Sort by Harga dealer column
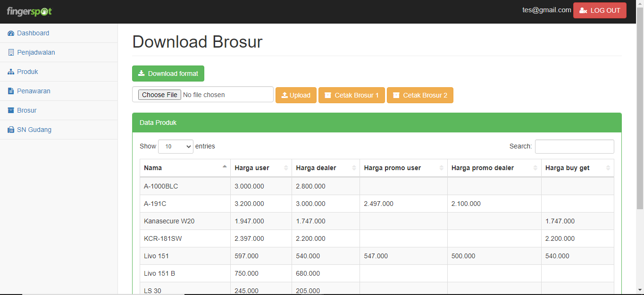Screen dimensions: 644x295 click(326, 168)
